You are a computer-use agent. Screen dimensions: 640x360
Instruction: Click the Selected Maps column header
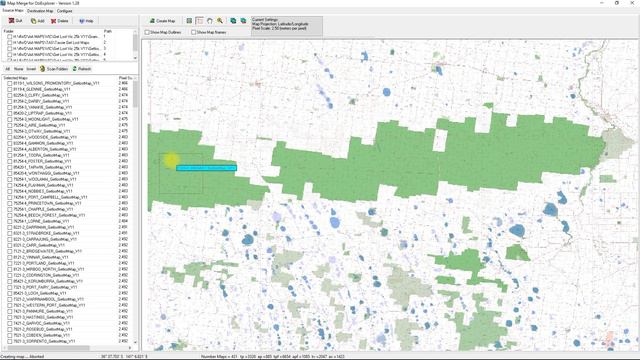pyautogui.click(x=60, y=78)
